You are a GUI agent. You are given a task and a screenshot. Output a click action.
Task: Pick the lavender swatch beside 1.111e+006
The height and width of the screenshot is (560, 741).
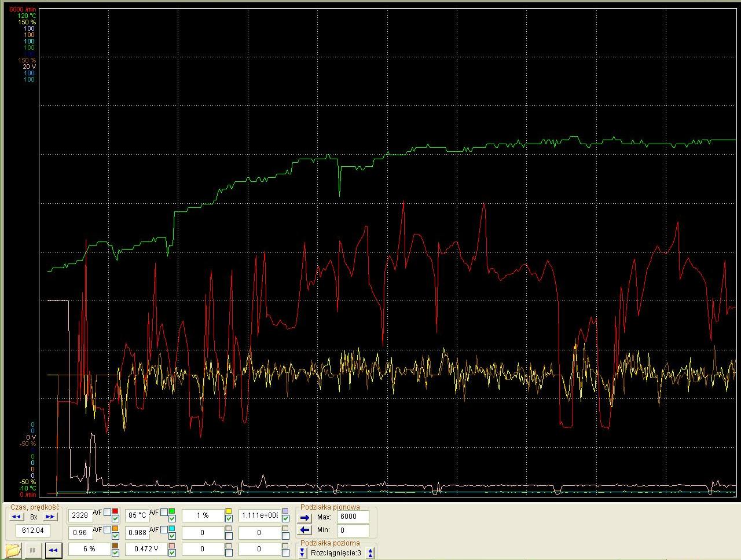coord(285,511)
